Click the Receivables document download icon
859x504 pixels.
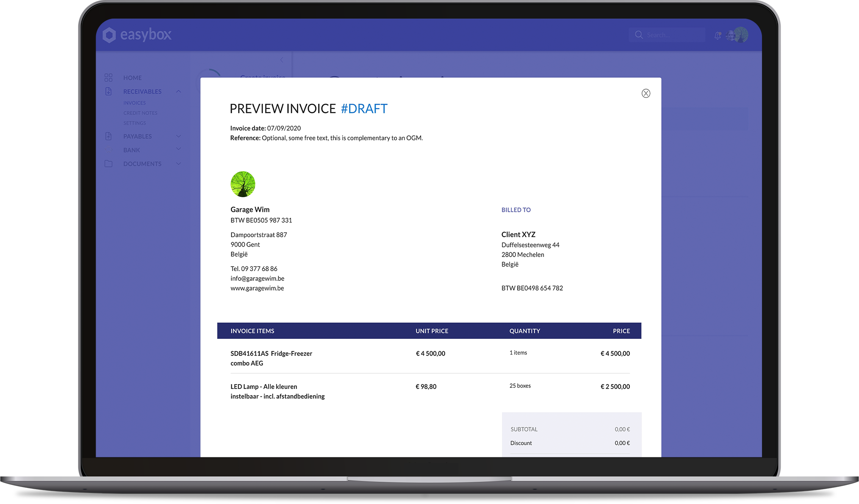(108, 91)
